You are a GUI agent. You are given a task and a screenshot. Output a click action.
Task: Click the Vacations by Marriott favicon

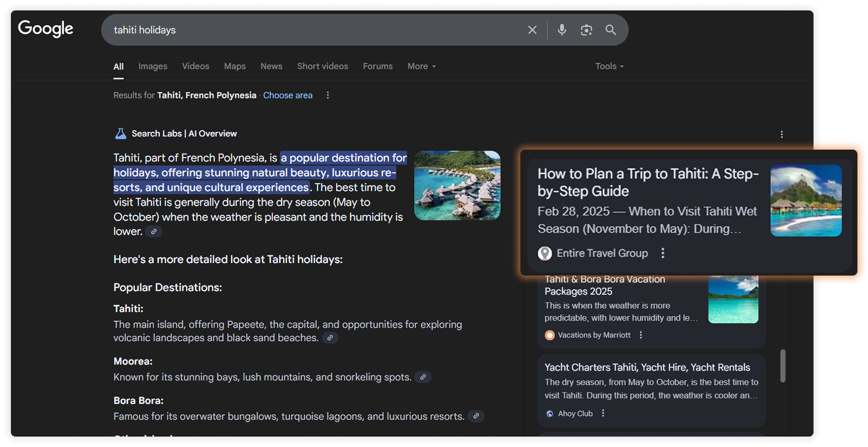pyautogui.click(x=550, y=335)
